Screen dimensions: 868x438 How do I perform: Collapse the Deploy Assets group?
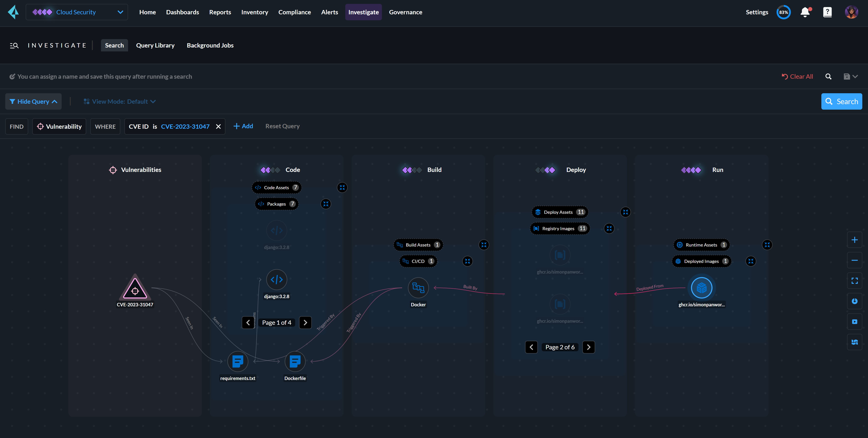625,212
